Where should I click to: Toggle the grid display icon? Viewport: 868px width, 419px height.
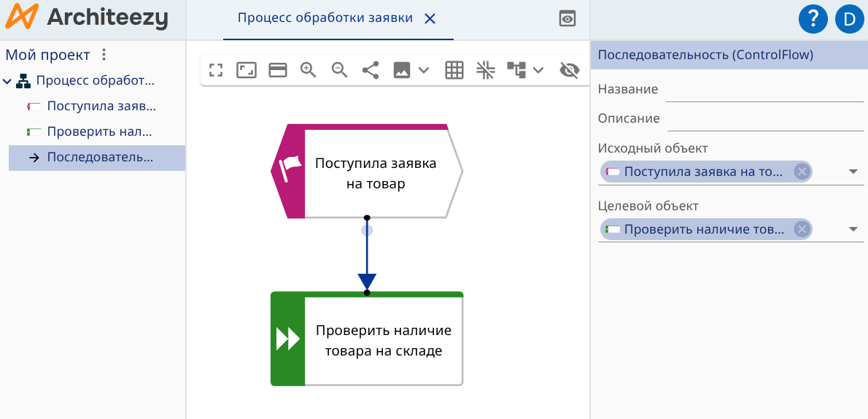[454, 70]
